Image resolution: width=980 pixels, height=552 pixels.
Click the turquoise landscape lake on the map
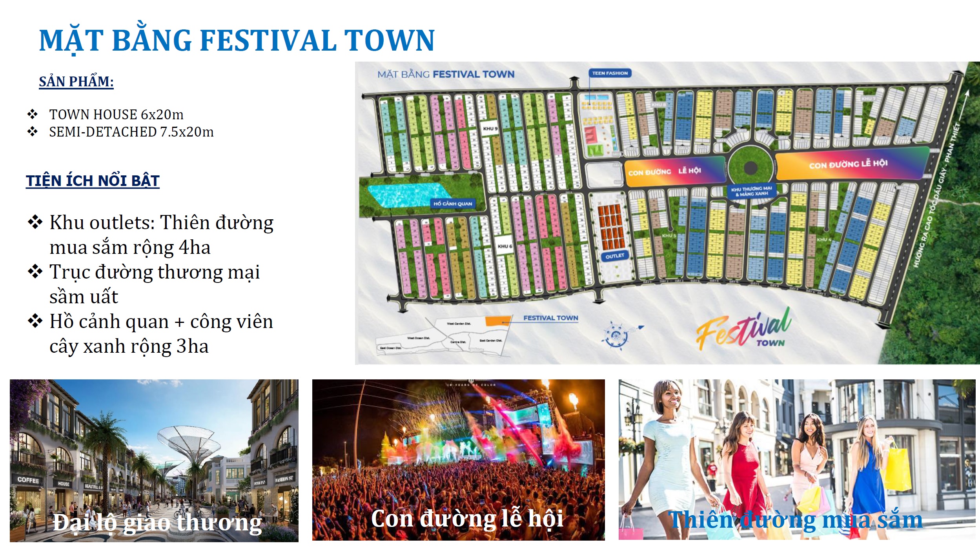[x=409, y=195]
